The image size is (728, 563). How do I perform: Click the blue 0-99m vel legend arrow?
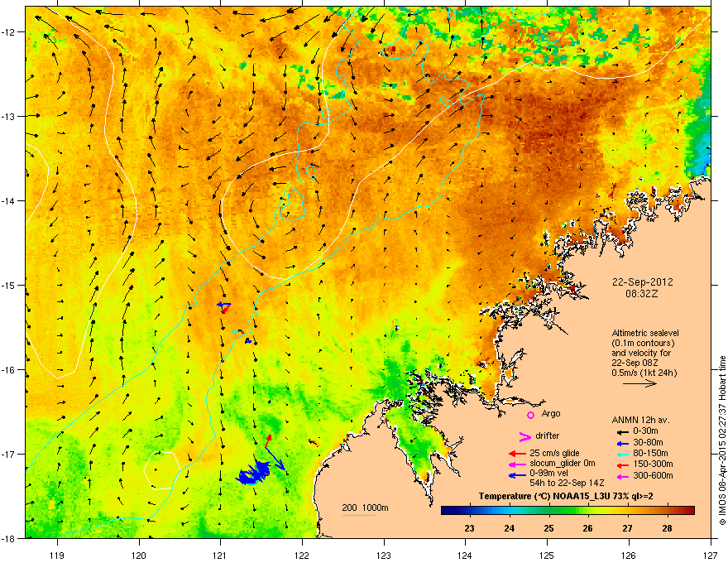[517, 475]
